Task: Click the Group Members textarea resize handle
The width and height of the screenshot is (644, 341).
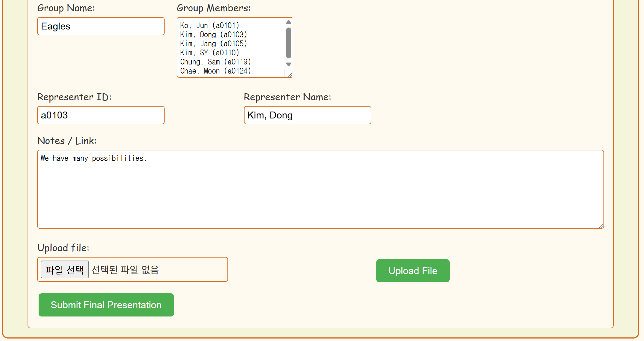Action: tap(290, 75)
